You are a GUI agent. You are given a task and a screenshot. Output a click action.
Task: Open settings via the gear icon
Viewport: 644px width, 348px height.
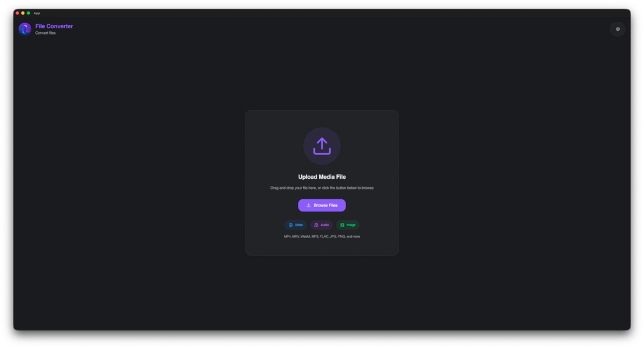617,29
